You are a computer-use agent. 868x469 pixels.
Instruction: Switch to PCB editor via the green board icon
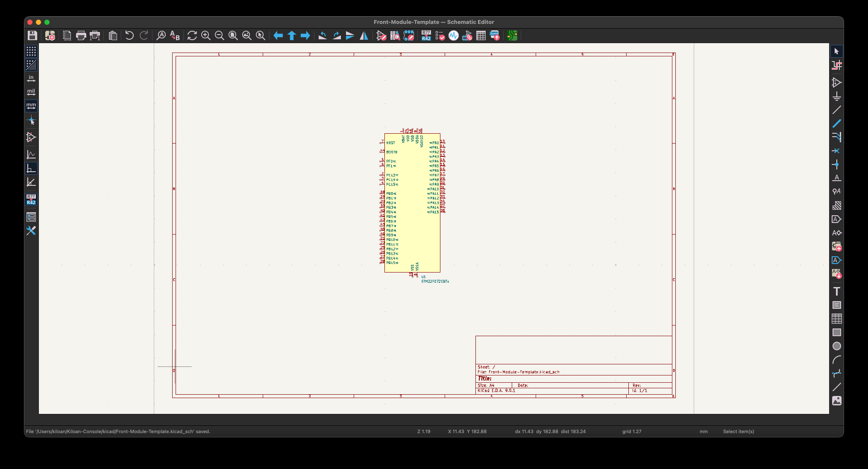512,35
